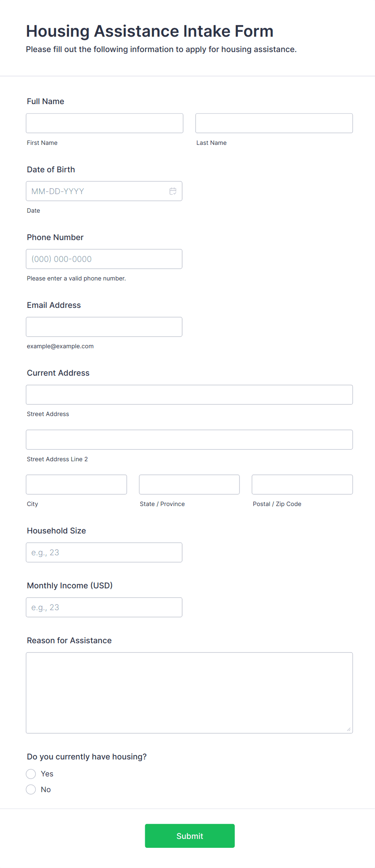Click the Last Name input field

coord(273,123)
